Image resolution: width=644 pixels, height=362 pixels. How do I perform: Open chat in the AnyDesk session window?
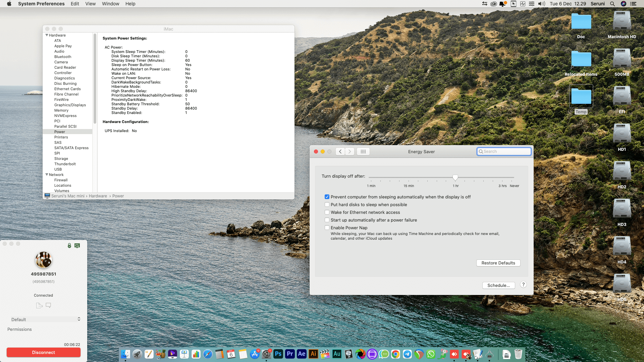48,305
